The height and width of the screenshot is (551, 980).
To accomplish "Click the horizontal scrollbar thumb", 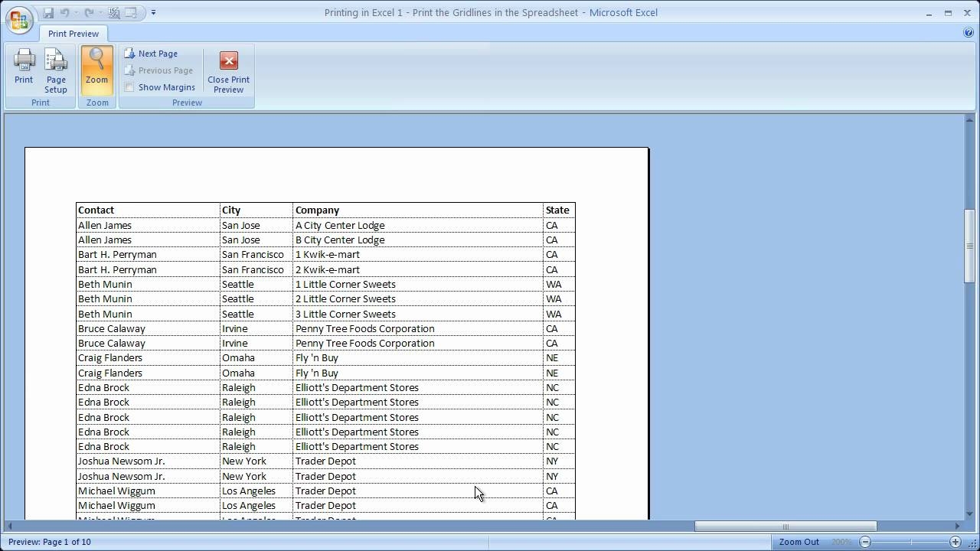I will click(x=785, y=527).
